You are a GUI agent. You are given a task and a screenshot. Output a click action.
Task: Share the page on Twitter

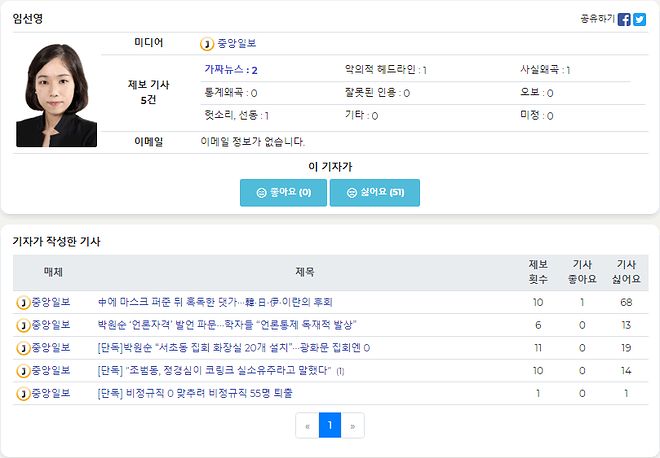[639, 19]
